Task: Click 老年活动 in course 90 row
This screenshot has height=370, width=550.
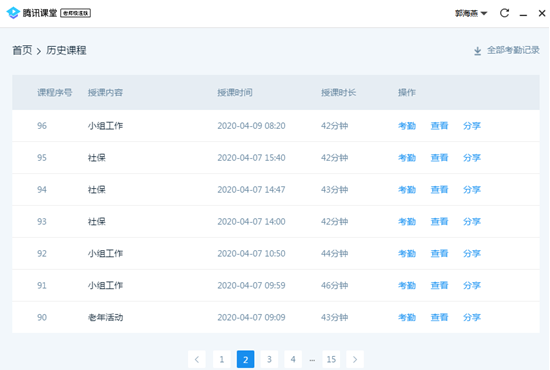Action: point(105,317)
